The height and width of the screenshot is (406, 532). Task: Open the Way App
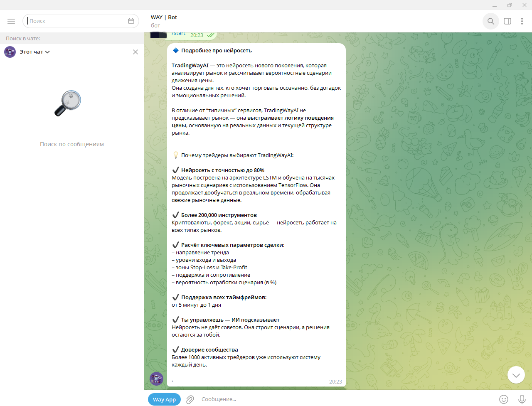tap(164, 399)
